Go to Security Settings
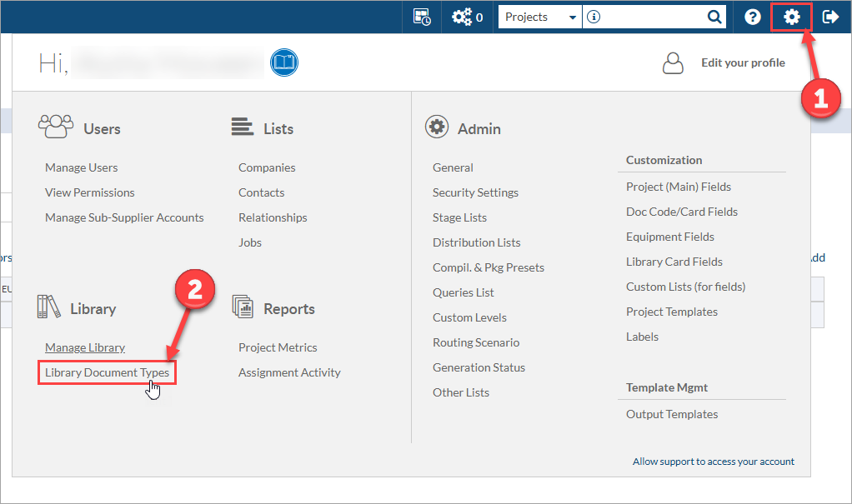This screenshot has width=852, height=504. click(475, 192)
